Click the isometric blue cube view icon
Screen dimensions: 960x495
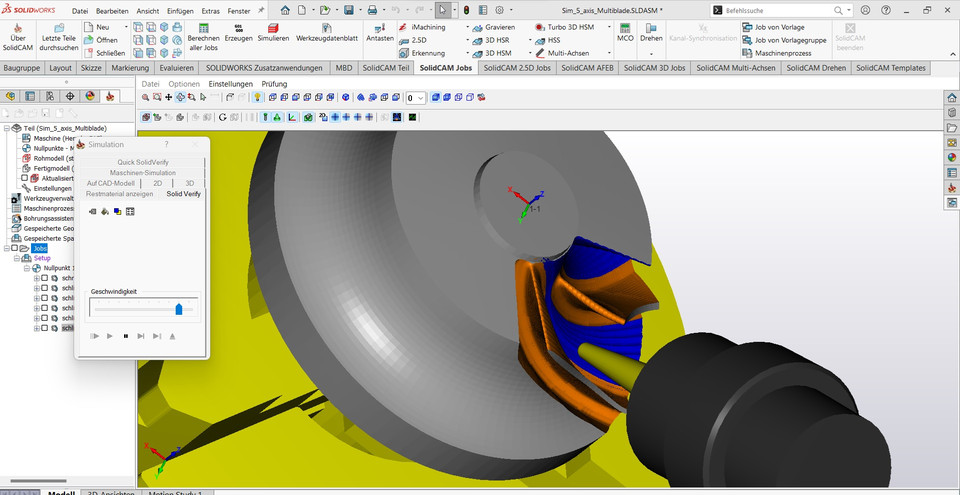coord(346,97)
